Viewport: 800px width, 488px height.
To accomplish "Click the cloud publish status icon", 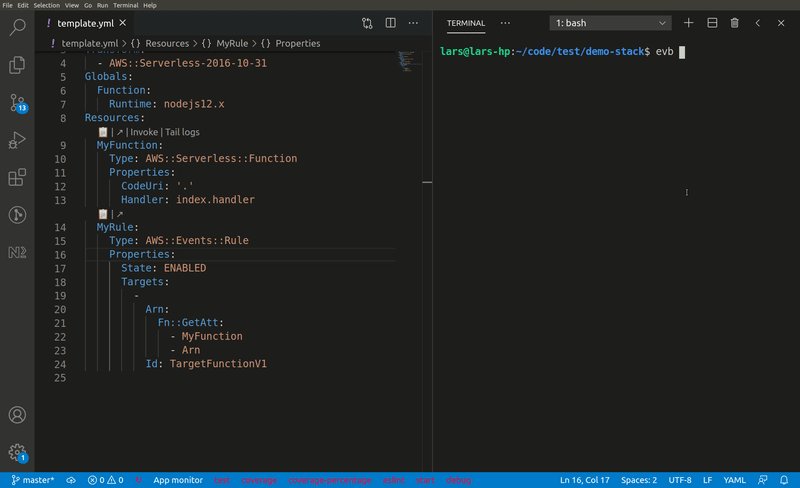I will pyautogui.click(x=71, y=480).
